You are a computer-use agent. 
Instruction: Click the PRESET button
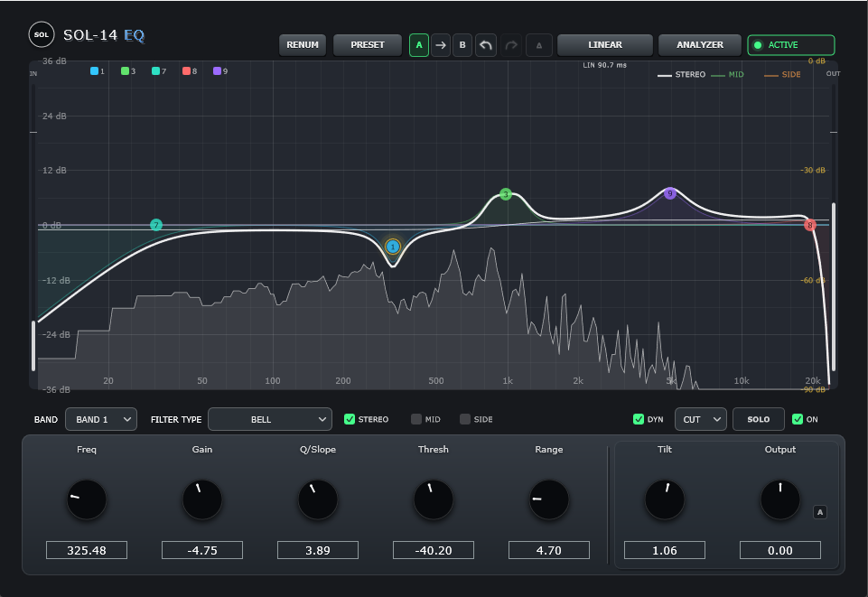pos(367,45)
